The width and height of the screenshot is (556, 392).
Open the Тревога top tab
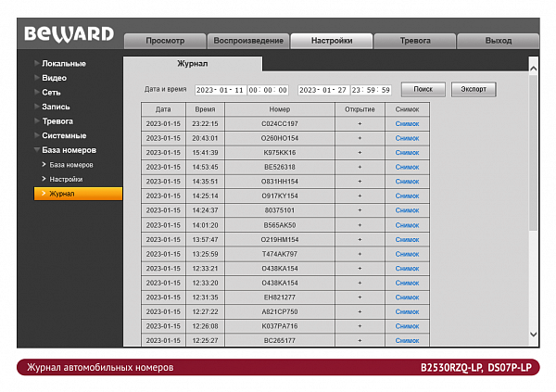point(415,41)
